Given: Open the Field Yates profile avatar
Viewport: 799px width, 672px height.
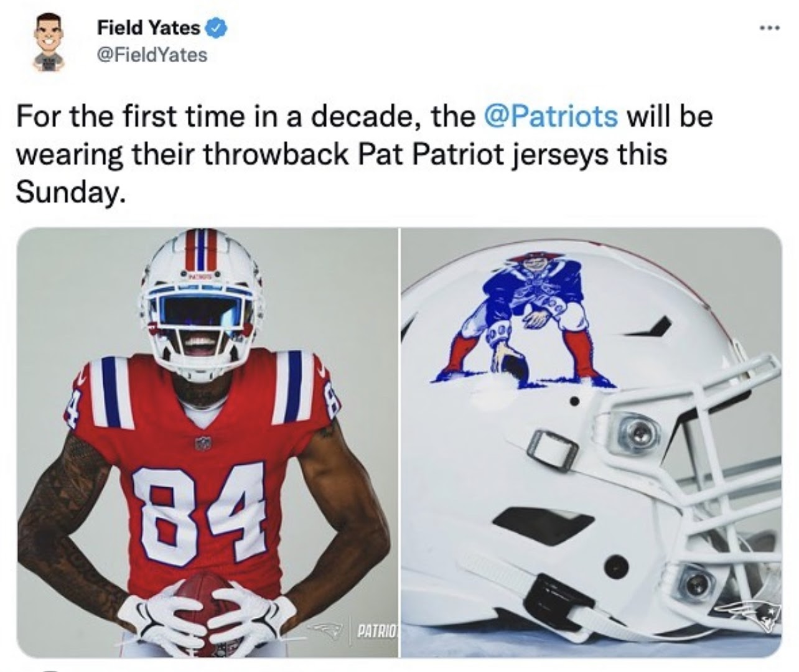Looking at the screenshot, I should click(48, 42).
